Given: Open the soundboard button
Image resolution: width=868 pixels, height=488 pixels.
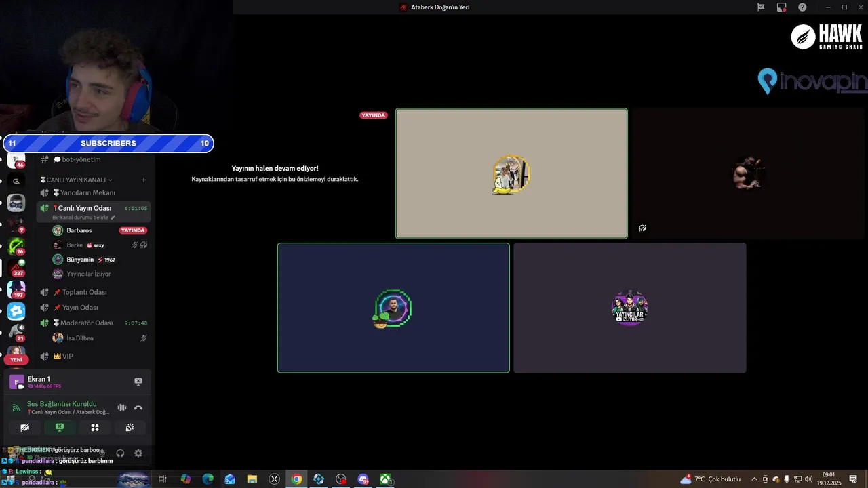Looking at the screenshot, I should [x=130, y=428].
